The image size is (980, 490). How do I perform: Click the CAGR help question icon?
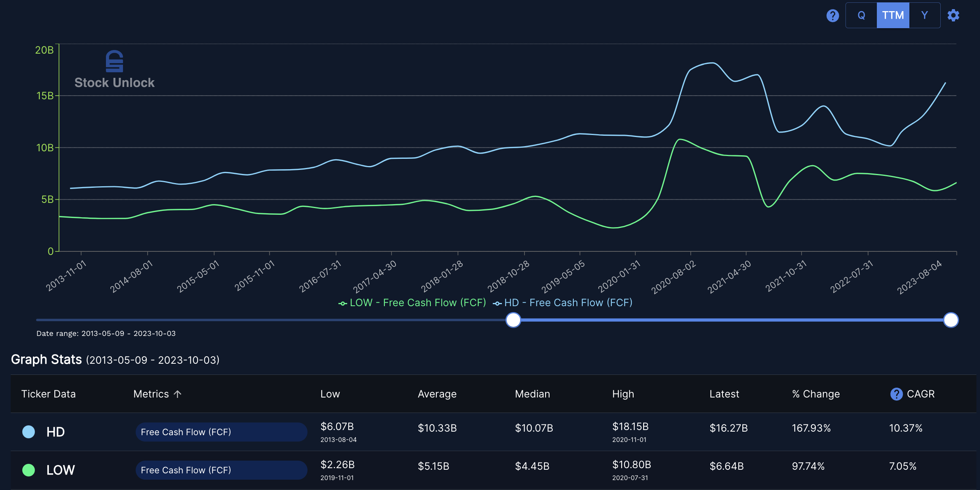896,394
